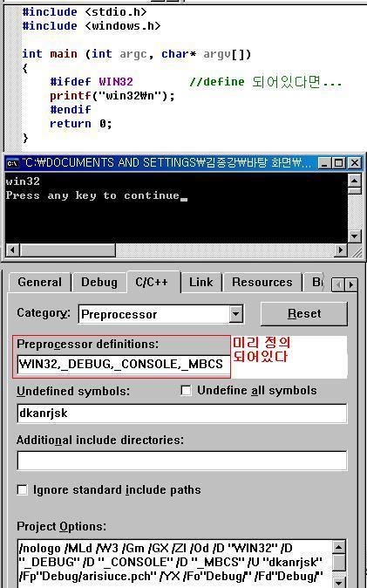Image resolution: width=367 pixels, height=588 pixels.
Task: Switch to the General tab
Action: (x=39, y=283)
